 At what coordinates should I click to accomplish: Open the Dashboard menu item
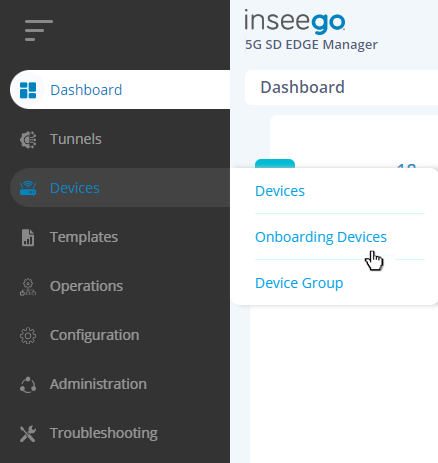pos(120,90)
